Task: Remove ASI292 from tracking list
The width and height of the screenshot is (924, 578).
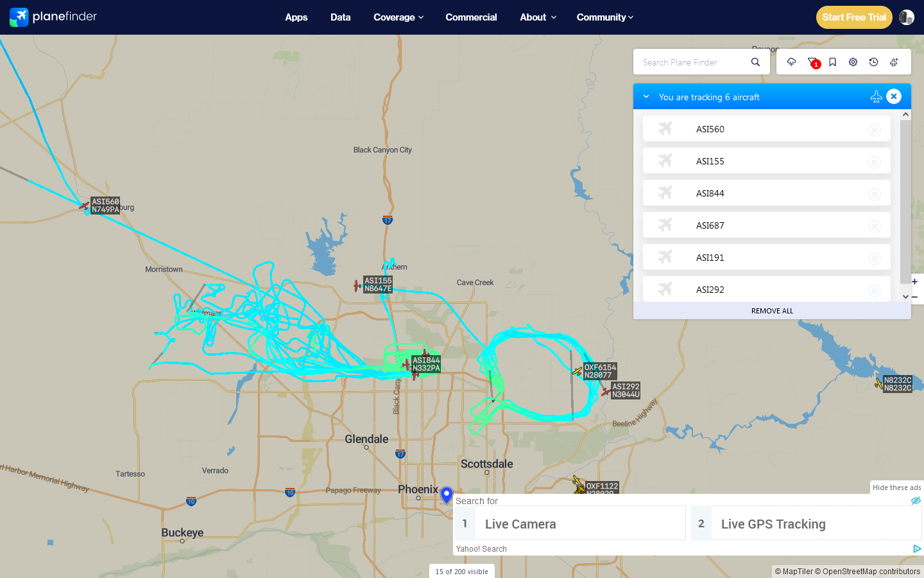Action: (875, 291)
